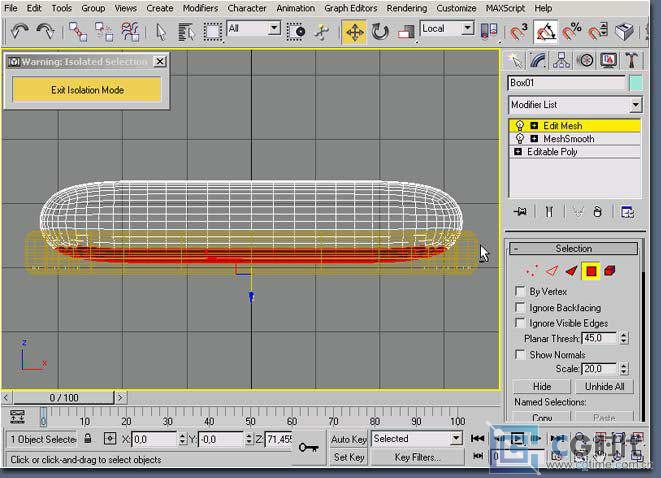Open Configure Modifier Sets icon
The width and height of the screenshot is (661, 478).
pos(627,212)
